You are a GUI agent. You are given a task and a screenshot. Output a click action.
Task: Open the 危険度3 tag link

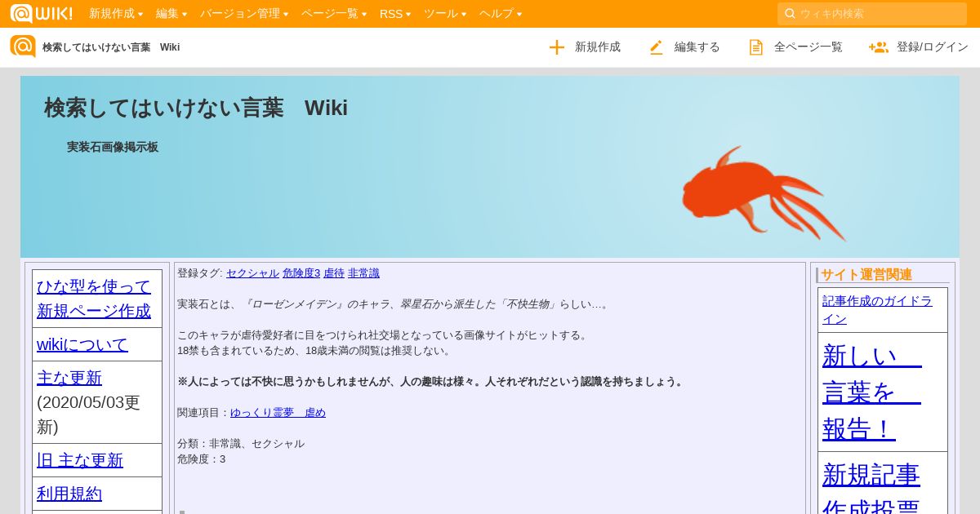[x=301, y=273]
